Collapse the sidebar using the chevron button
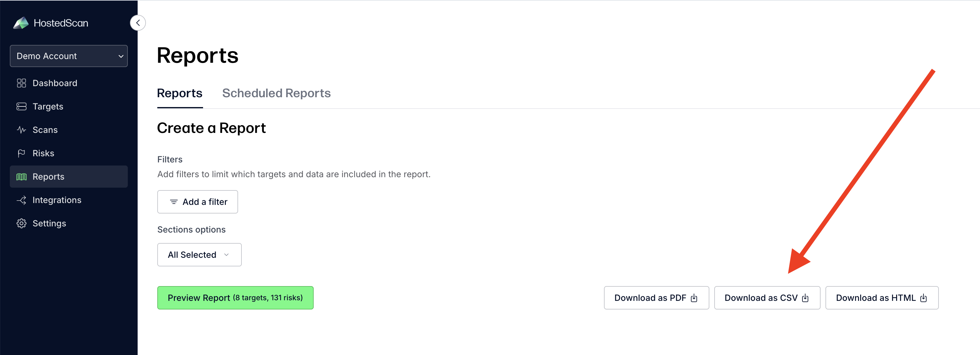 [138, 22]
